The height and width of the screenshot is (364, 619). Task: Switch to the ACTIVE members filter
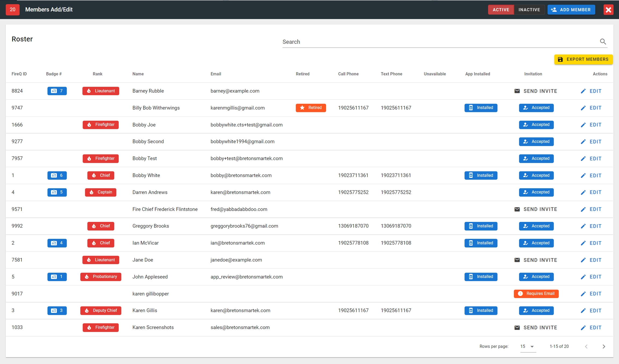point(501,10)
